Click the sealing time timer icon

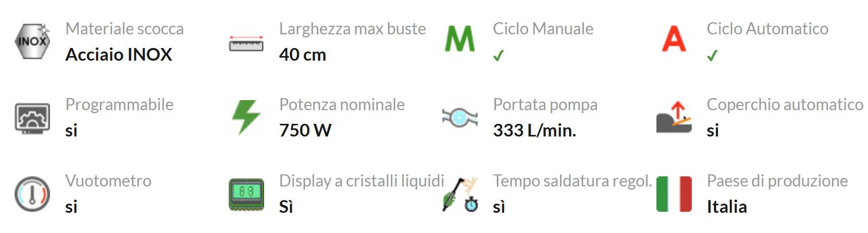click(461, 194)
